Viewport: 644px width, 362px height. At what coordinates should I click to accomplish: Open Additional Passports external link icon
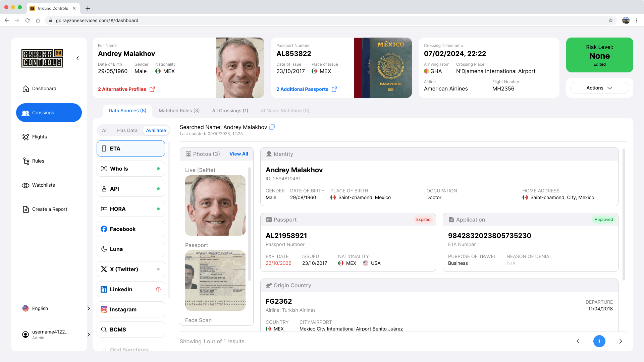[x=334, y=89]
